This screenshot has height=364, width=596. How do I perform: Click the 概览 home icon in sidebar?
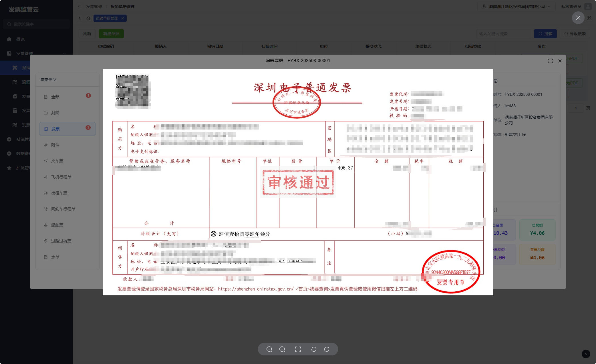coord(9,39)
